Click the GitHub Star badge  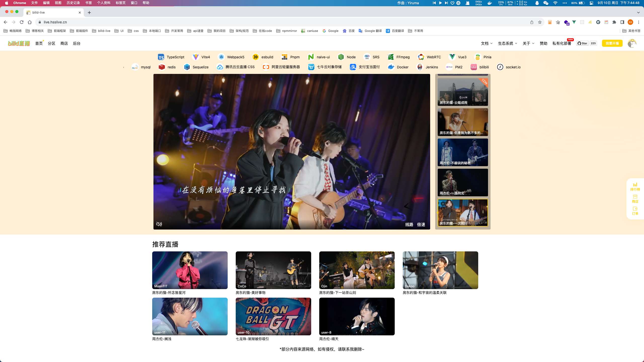tap(582, 43)
